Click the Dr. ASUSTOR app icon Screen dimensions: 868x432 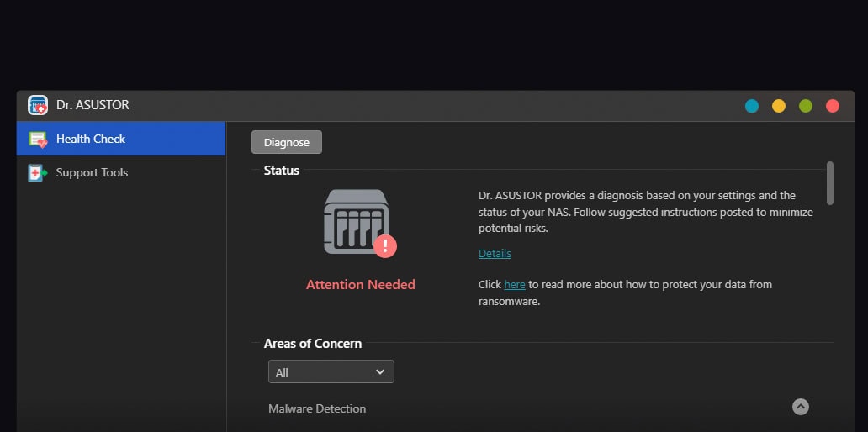[38, 105]
